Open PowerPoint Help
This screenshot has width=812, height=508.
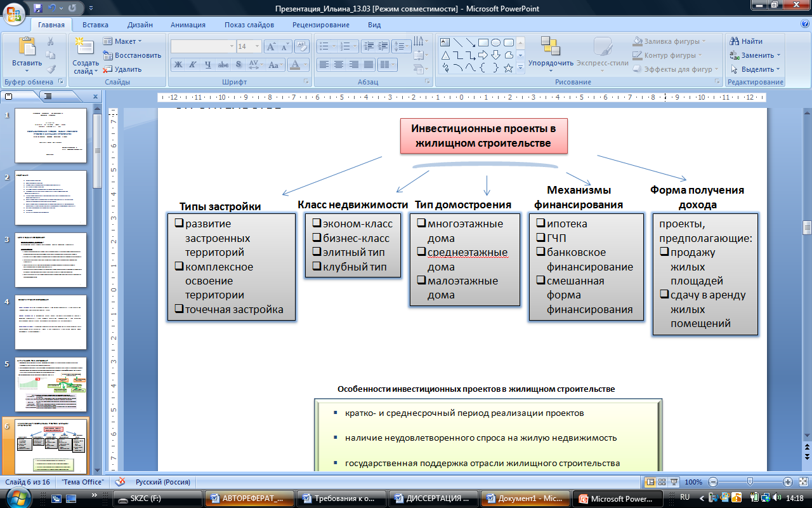[804, 24]
